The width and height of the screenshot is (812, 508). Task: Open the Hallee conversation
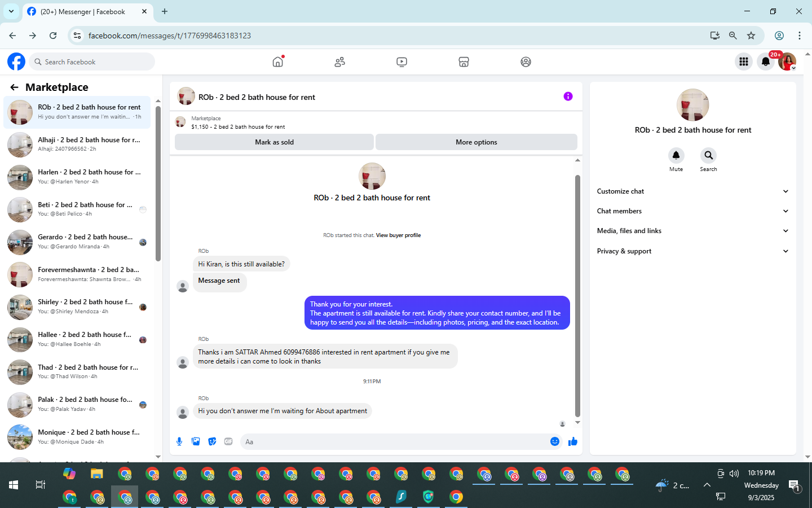tap(77, 339)
